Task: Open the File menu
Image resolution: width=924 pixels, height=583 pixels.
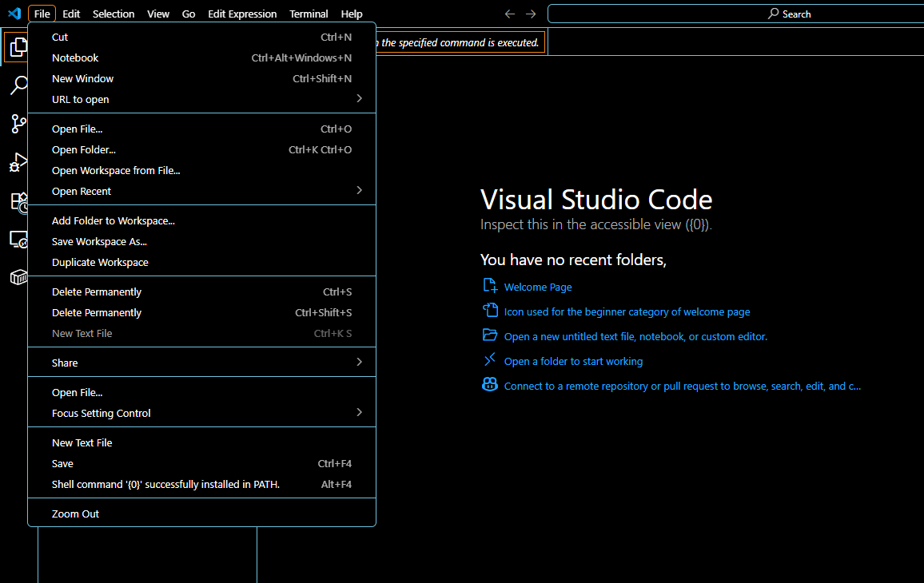Action: (42, 14)
